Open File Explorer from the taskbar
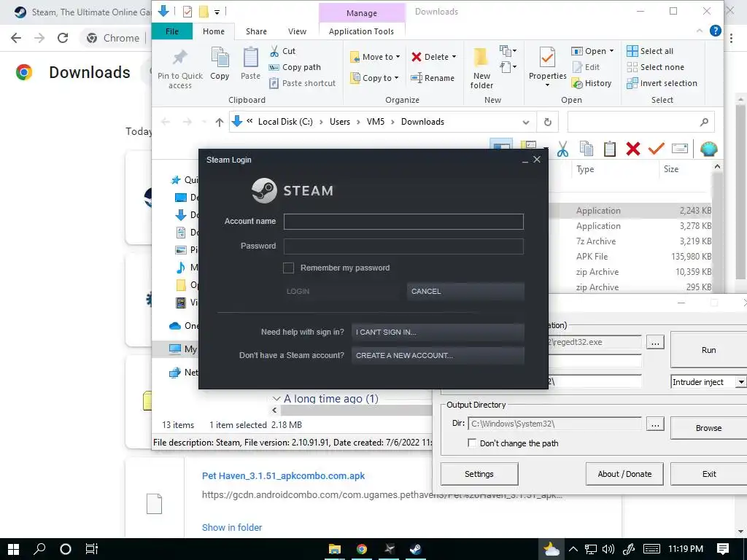This screenshot has width=747, height=560. pos(334,549)
